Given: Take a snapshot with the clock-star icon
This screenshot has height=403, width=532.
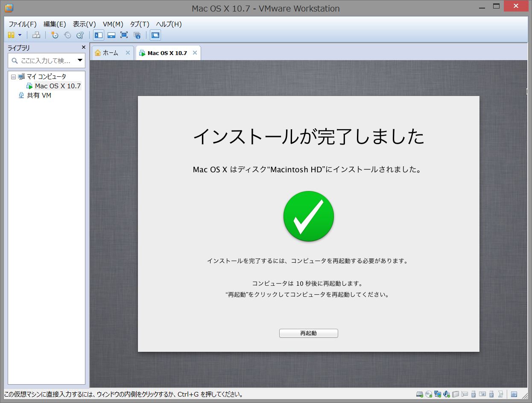Looking at the screenshot, I should (55, 35).
